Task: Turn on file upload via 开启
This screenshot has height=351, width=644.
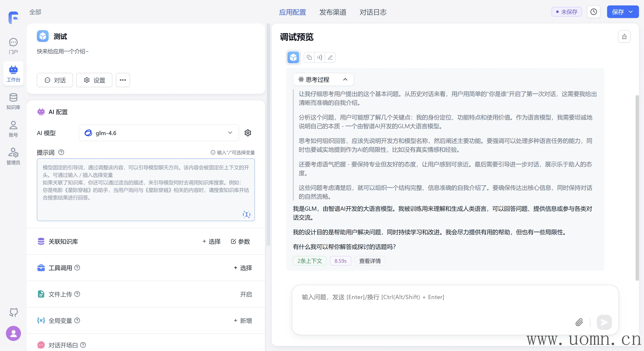Action: tap(246, 294)
